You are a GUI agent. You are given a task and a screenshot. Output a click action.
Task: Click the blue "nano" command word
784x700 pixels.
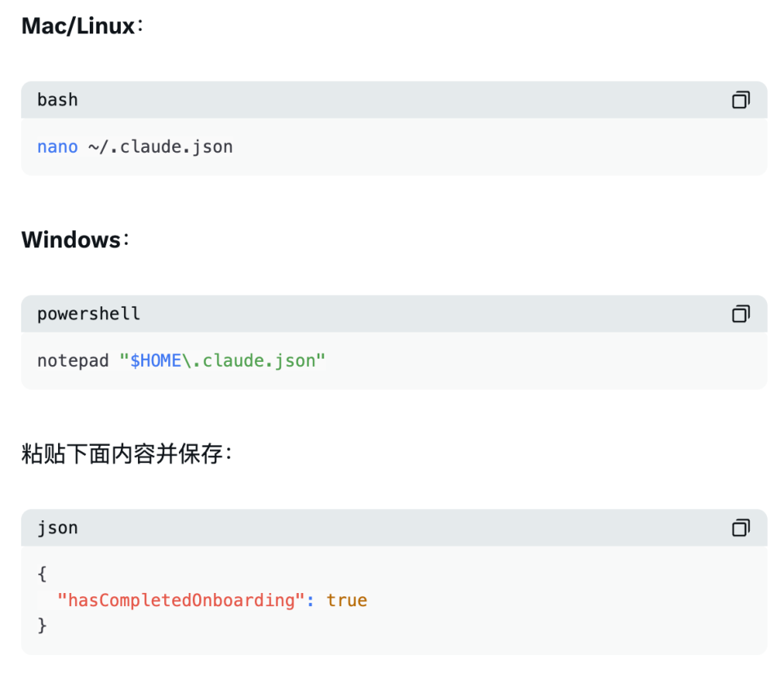click(57, 148)
